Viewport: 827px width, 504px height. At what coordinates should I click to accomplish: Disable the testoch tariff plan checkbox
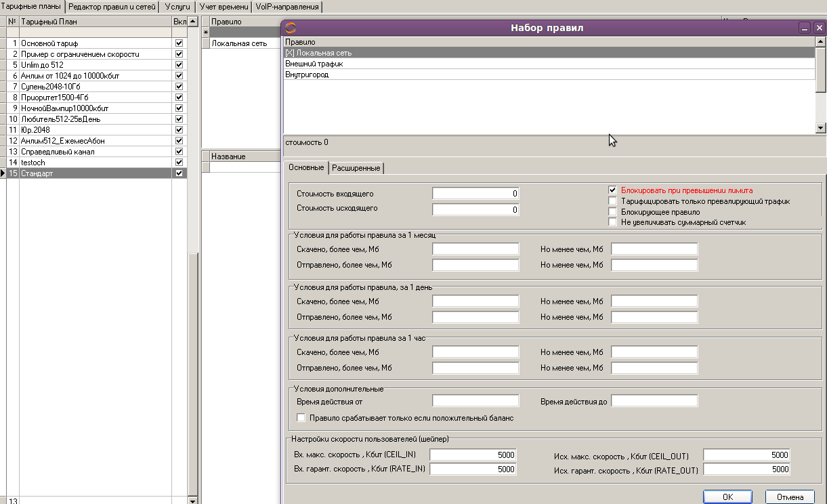point(179,163)
